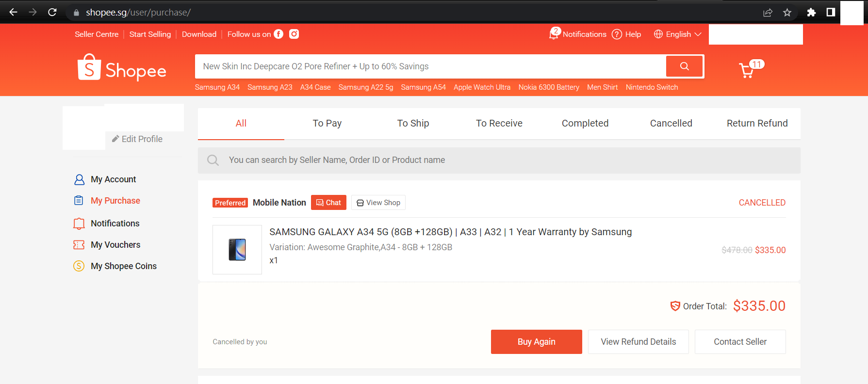Bookmark this page with the star icon

pyautogui.click(x=787, y=13)
